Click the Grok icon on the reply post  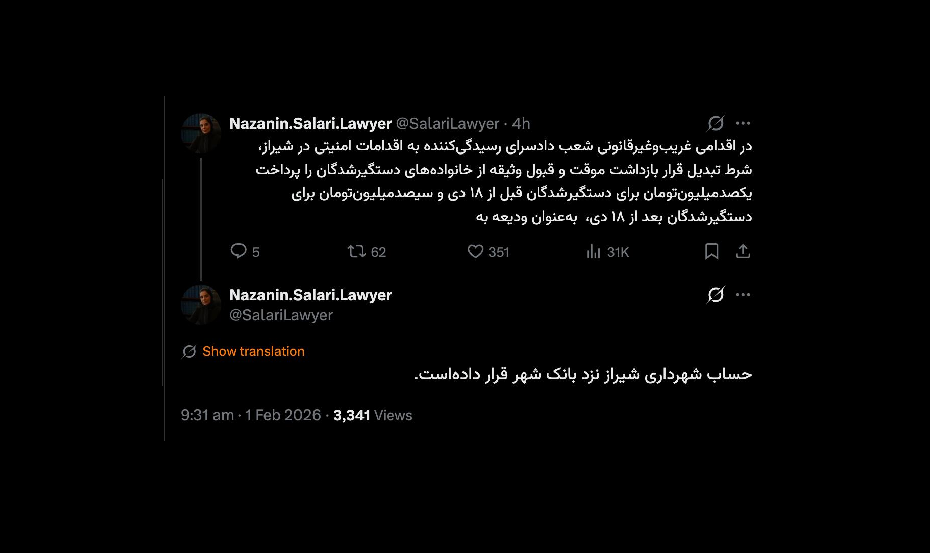point(716,295)
